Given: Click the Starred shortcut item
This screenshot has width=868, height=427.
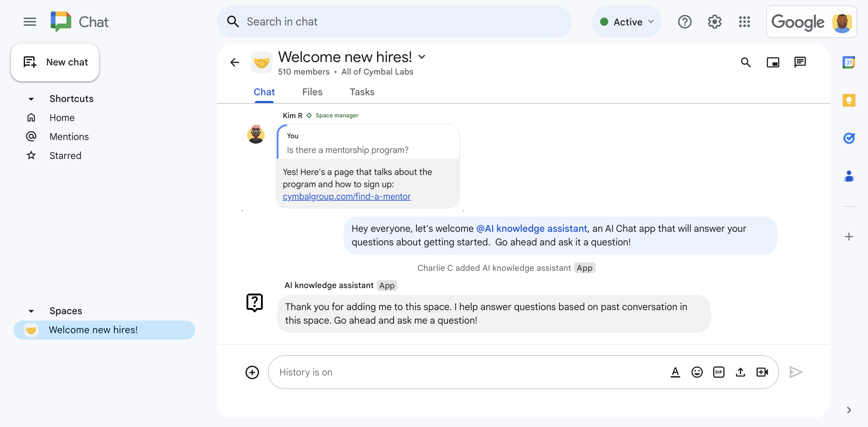Looking at the screenshot, I should 65,156.
